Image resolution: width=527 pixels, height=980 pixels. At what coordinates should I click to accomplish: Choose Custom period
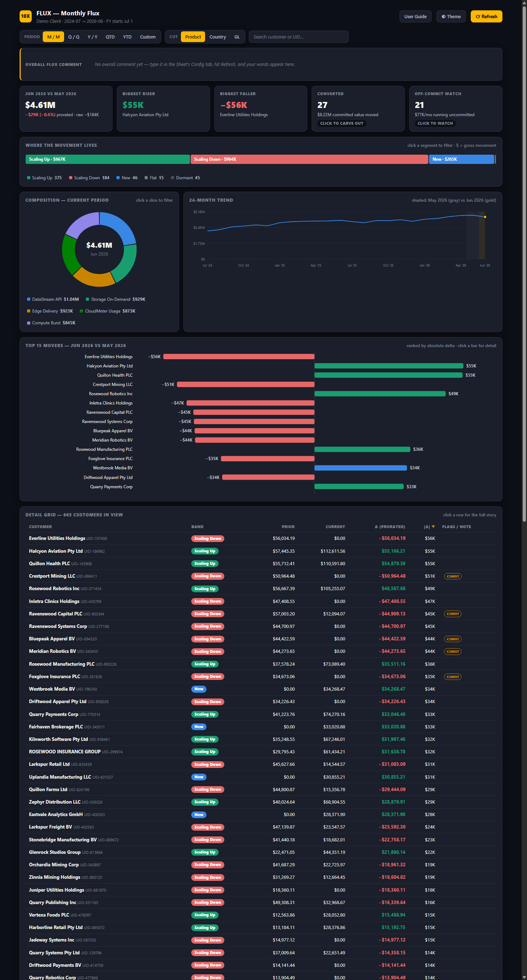click(x=147, y=37)
